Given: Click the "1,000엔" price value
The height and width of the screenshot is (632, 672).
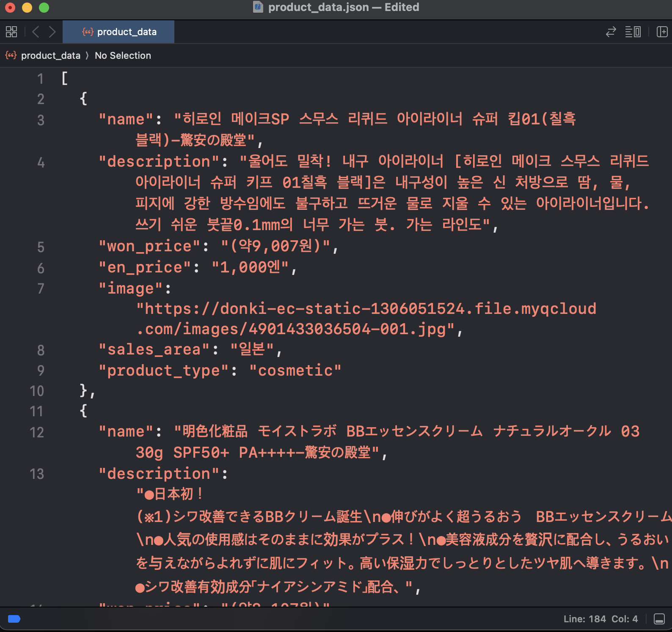Looking at the screenshot, I should tap(250, 267).
